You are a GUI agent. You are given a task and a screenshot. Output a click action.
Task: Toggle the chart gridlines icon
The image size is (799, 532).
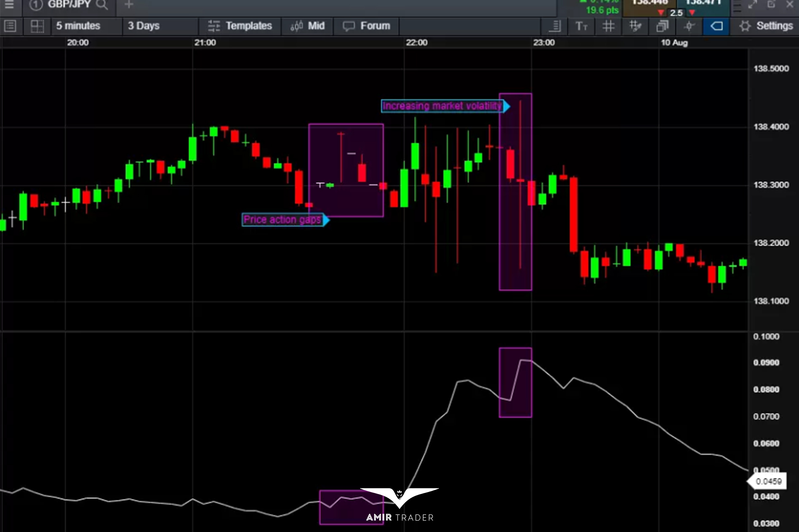608,26
